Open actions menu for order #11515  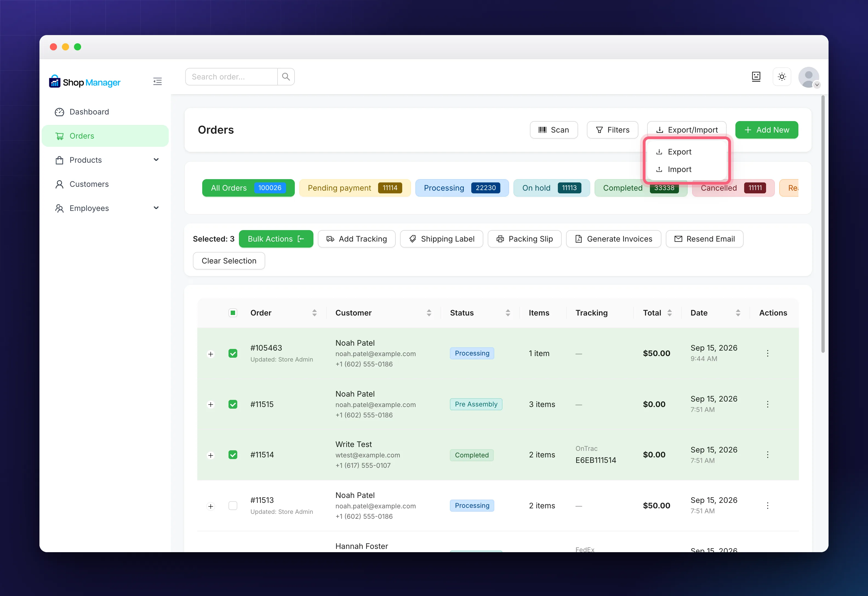coord(767,404)
